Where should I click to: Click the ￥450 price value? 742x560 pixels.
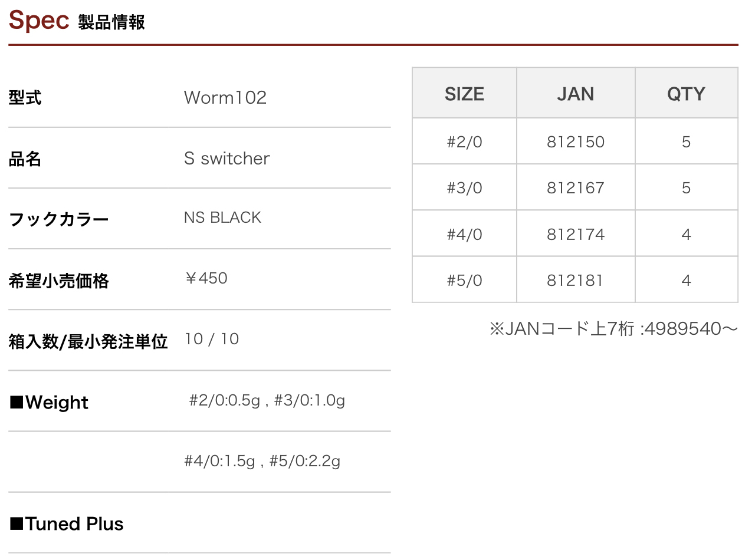tap(206, 278)
